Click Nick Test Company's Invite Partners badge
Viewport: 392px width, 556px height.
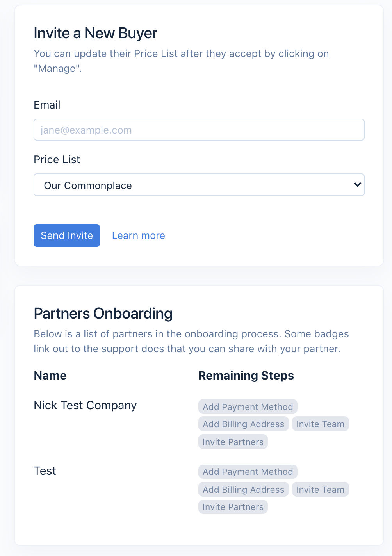pyautogui.click(x=233, y=442)
